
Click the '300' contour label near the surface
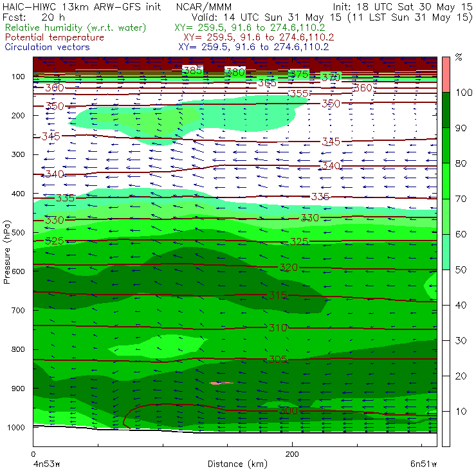[x=288, y=411]
